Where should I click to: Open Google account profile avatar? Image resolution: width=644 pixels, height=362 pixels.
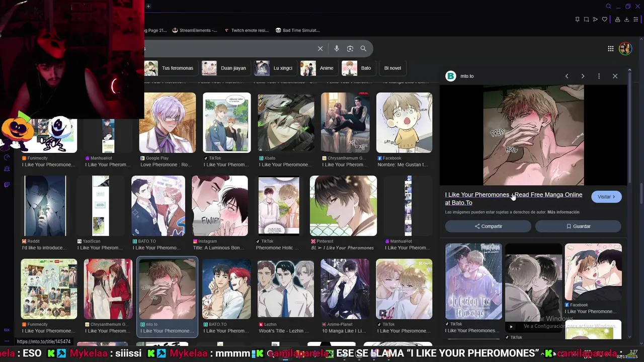[x=625, y=48]
